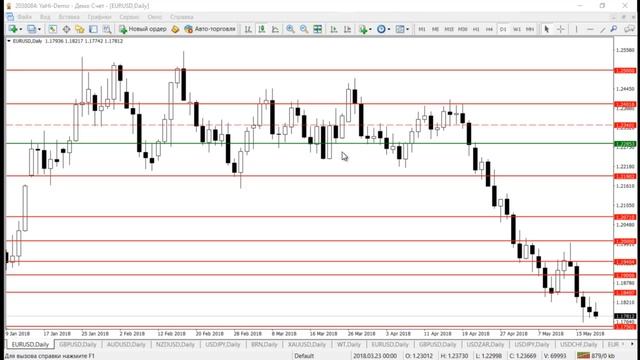Open the Справка menu
This screenshot has height=360, width=640.
(x=182, y=17)
